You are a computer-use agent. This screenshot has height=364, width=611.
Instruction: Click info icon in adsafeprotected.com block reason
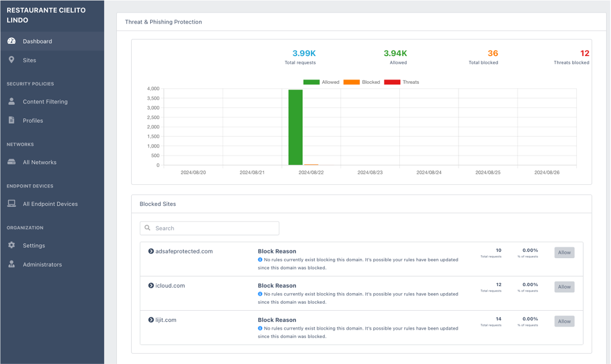click(260, 260)
